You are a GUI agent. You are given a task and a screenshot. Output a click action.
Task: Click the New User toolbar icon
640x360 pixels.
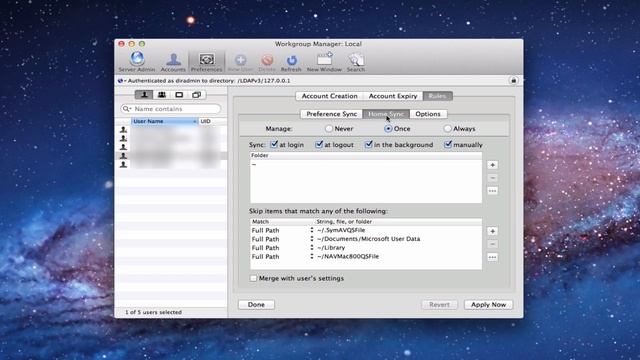coord(240,62)
